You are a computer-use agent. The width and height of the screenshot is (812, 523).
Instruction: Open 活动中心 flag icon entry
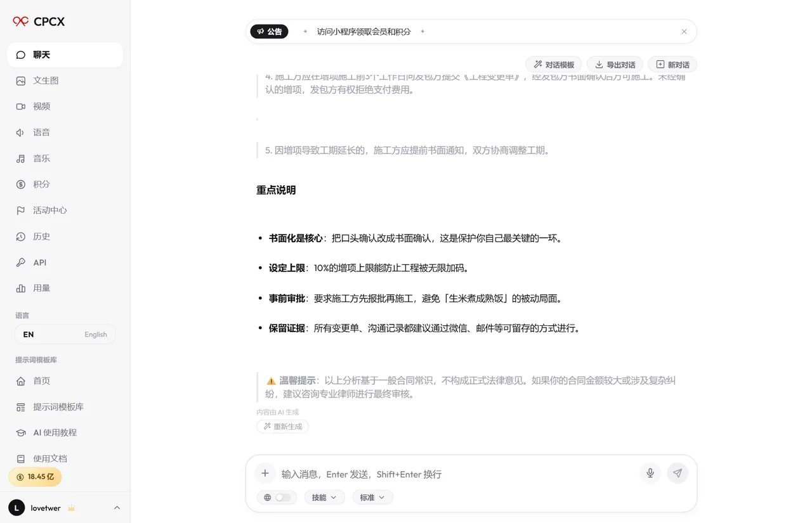pyautogui.click(x=65, y=210)
